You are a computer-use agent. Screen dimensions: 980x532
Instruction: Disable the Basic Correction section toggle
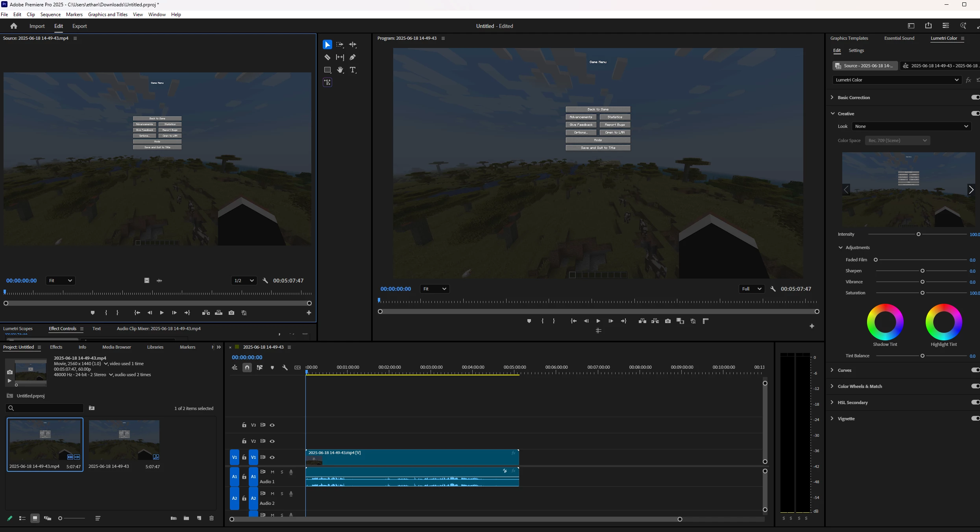[x=975, y=97]
